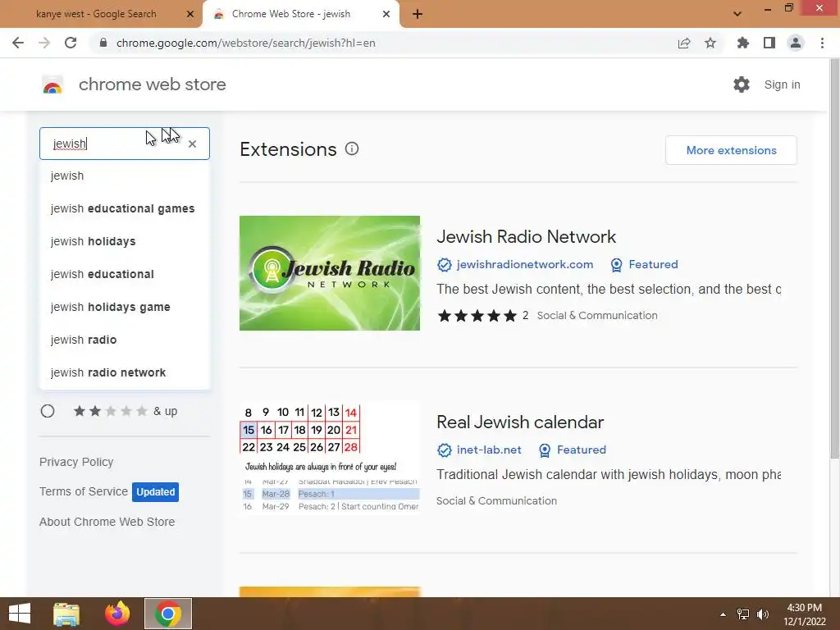Click the forward navigation arrow

44,43
